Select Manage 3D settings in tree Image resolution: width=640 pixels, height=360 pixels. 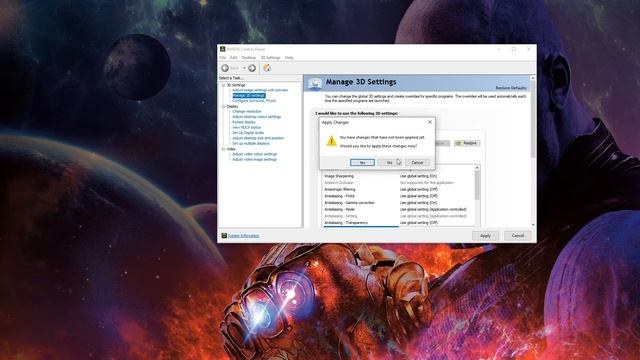[249, 96]
